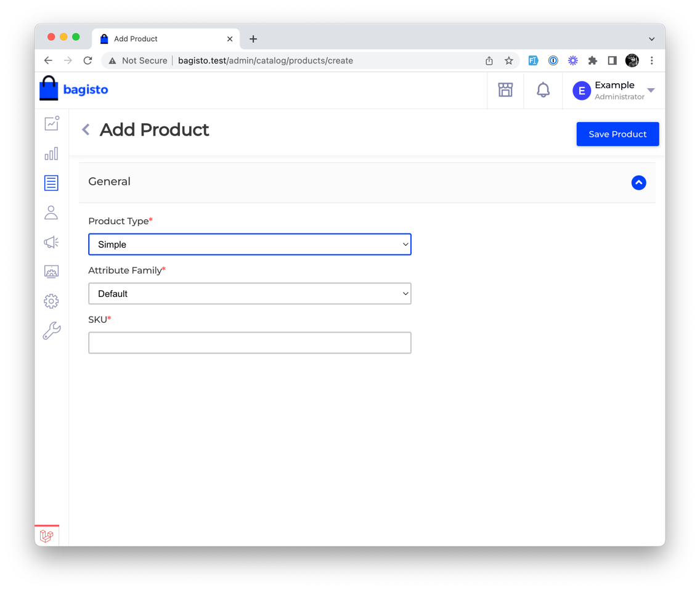Collapse the General section
Image resolution: width=700 pixels, height=592 pixels.
(638, 182)
